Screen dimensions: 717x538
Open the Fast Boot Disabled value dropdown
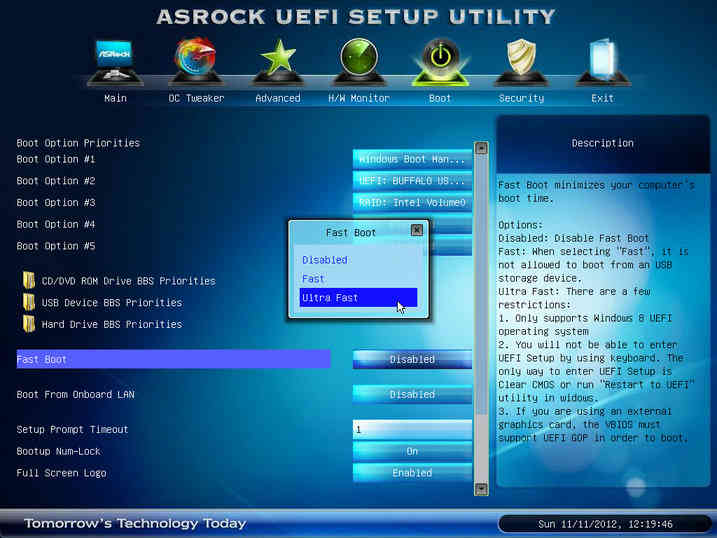412,359
